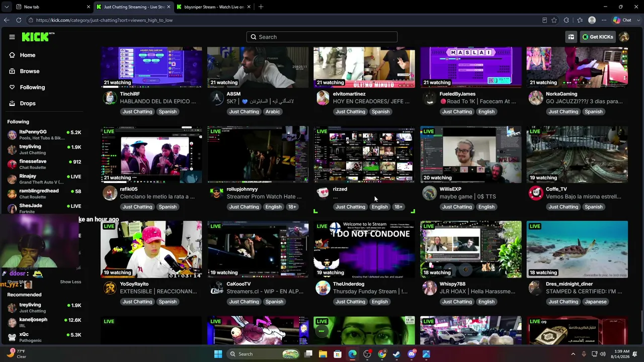Open the browser favorites list
The image size is (644, 362).
click(580, 20)
